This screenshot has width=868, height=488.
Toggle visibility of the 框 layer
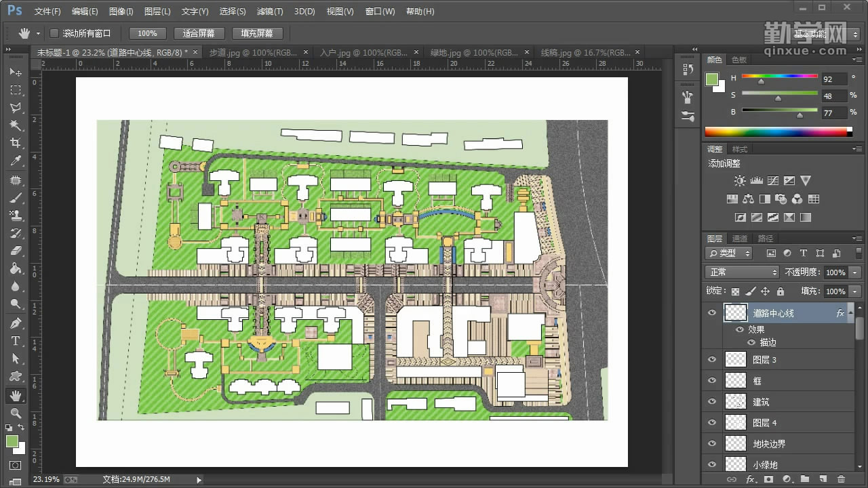coord(712,381)
